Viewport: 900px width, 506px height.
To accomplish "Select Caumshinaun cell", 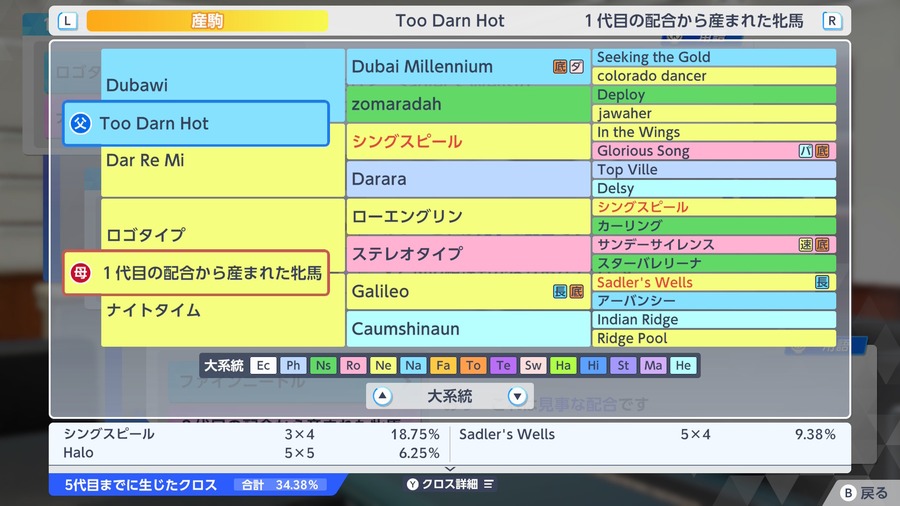I will (468, 329).
